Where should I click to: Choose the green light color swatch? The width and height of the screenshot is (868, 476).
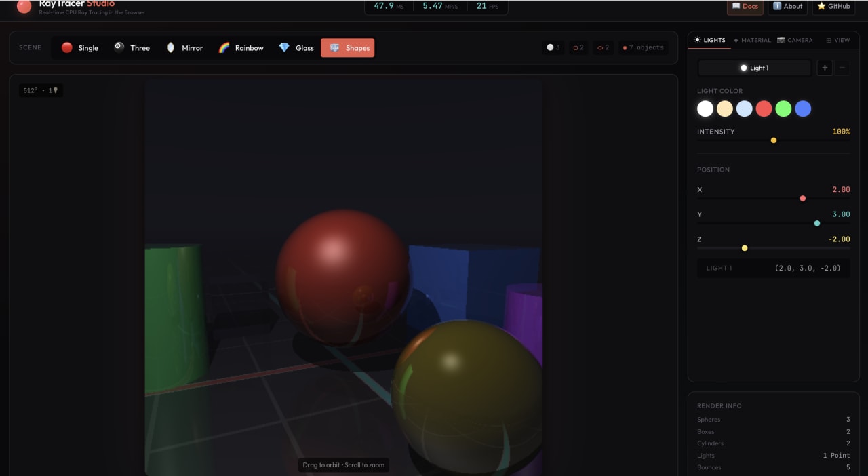[x=783, y=108]
